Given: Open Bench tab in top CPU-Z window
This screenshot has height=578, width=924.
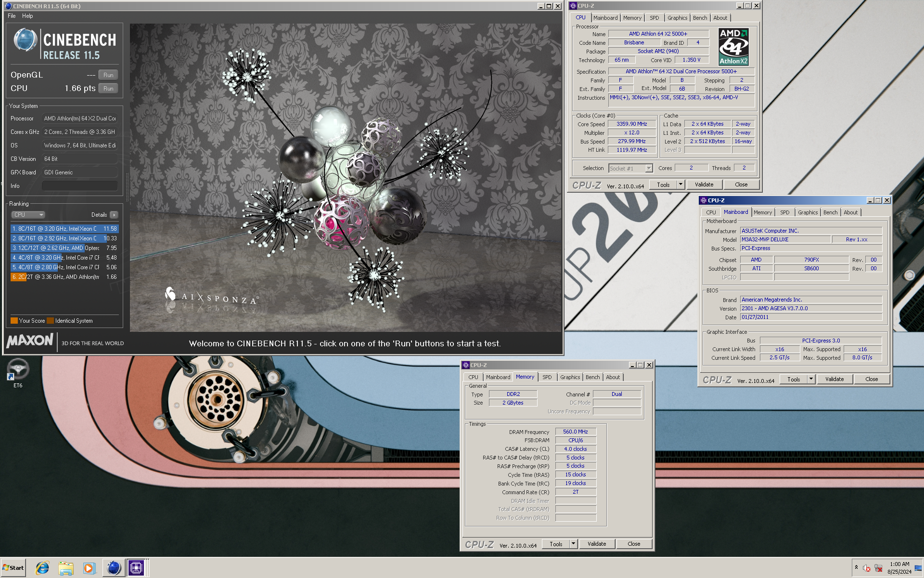Looking at the screenshot, I should click(x=700, y=18).
